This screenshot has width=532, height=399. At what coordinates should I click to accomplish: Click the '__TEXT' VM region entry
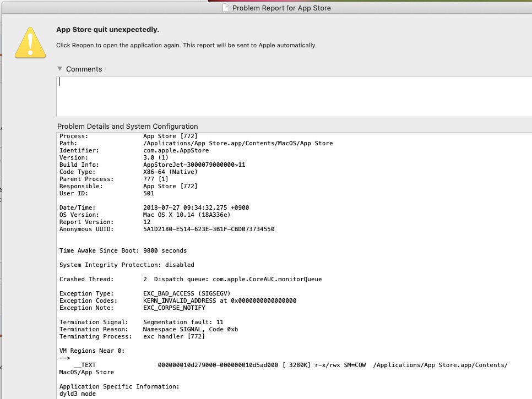(x=85, y=365)
